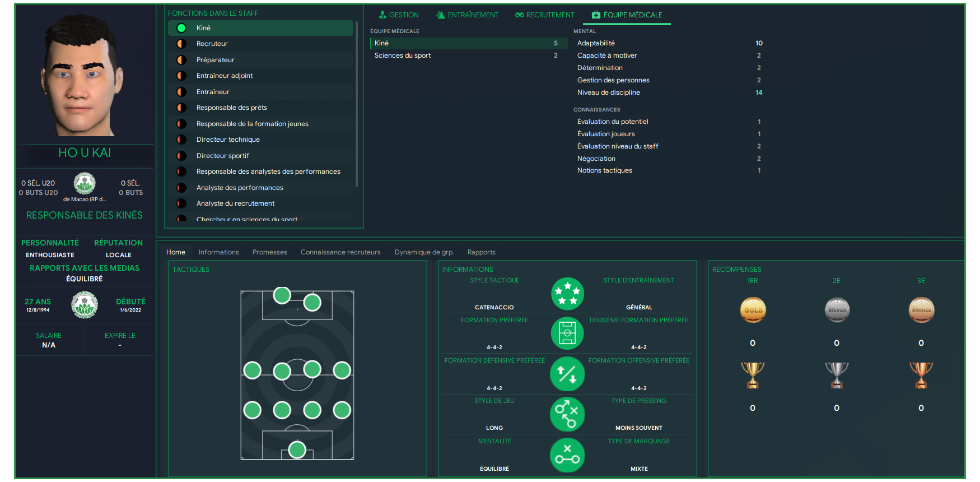980x482 pixels.
Task: Click the left striker dot on the pitch
Action: coord(282,295)
